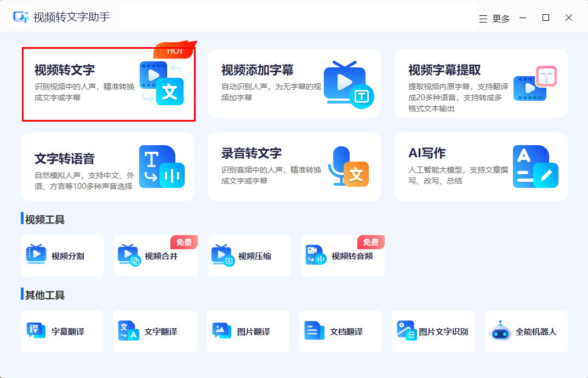Image resolution: width=588 pixels, height=378 pixels.
Task: Click the 免费 badge on 视频转音频
Action: pos(370,242)
